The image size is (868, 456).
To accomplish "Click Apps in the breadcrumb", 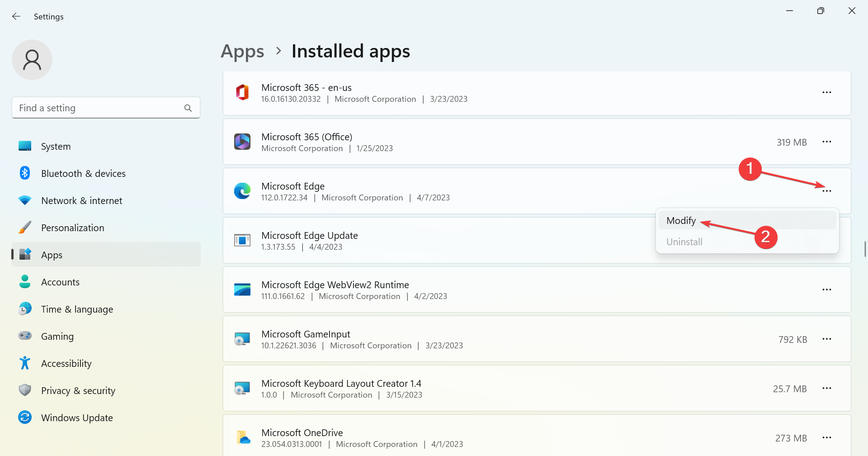I will tap(242, 51).
